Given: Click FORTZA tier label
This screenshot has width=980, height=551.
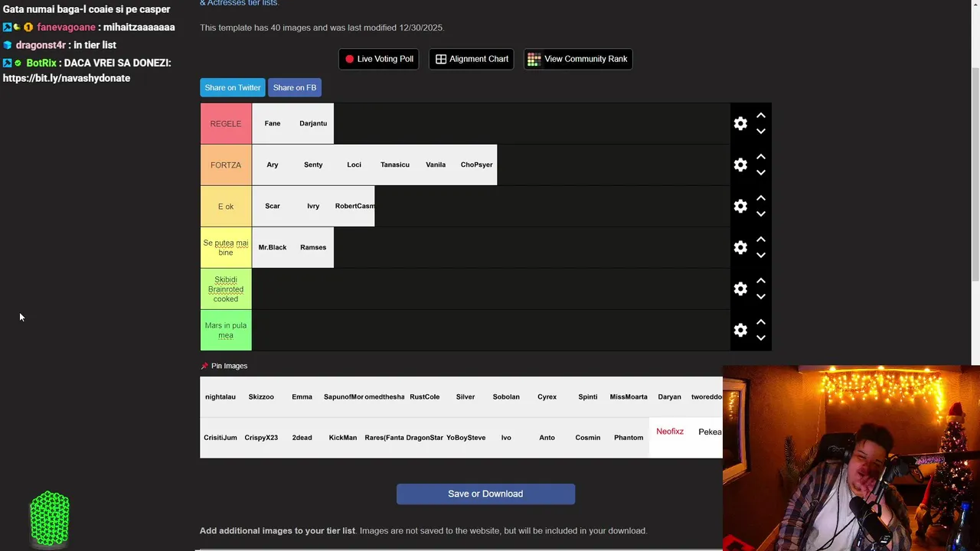Looking at the screenshot, I should click(x=226, y=165).
